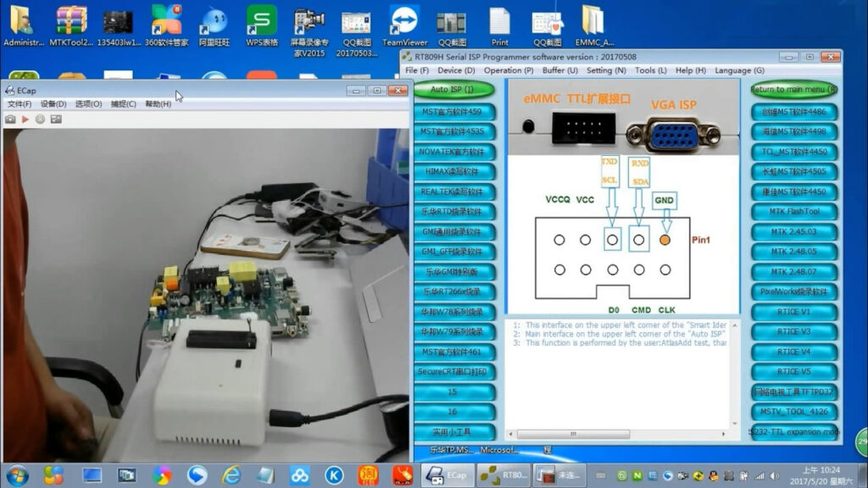Click the ECap camera snapshot icon

10,119
